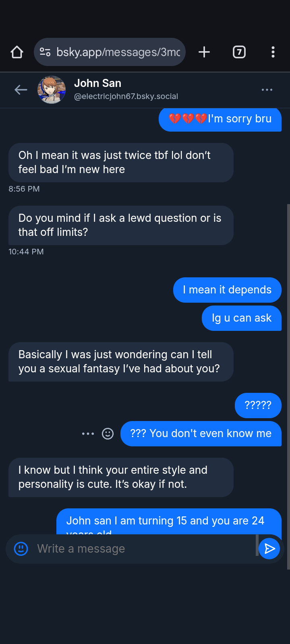Viewport: 290px width, 644px height.
Task: Open the browser three-dot overflow menu
Action: click(273, 52)
